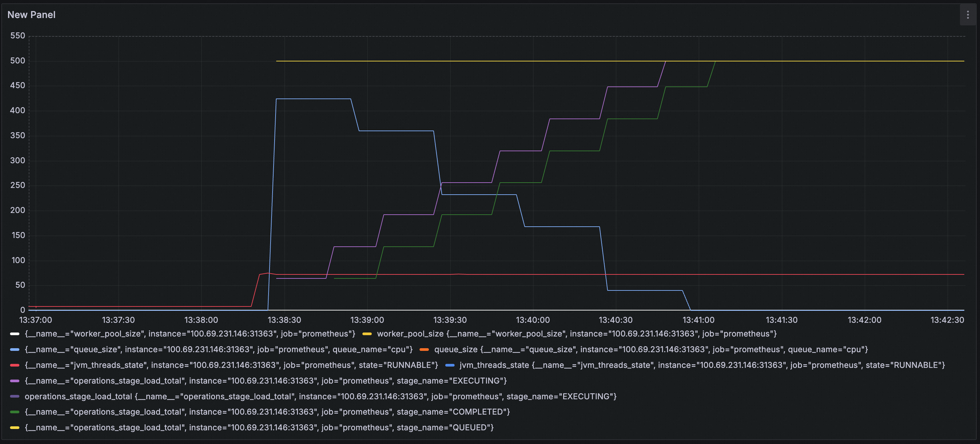
Task: Click white color swatch of worker_pool_size series
Action: (14, 334)
